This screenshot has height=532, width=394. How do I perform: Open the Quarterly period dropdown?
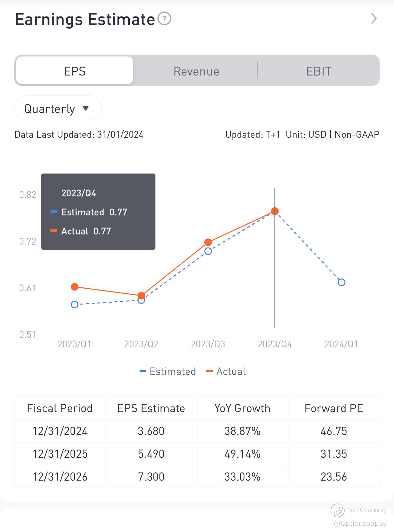pyautogui.click(x=58, y=108)
